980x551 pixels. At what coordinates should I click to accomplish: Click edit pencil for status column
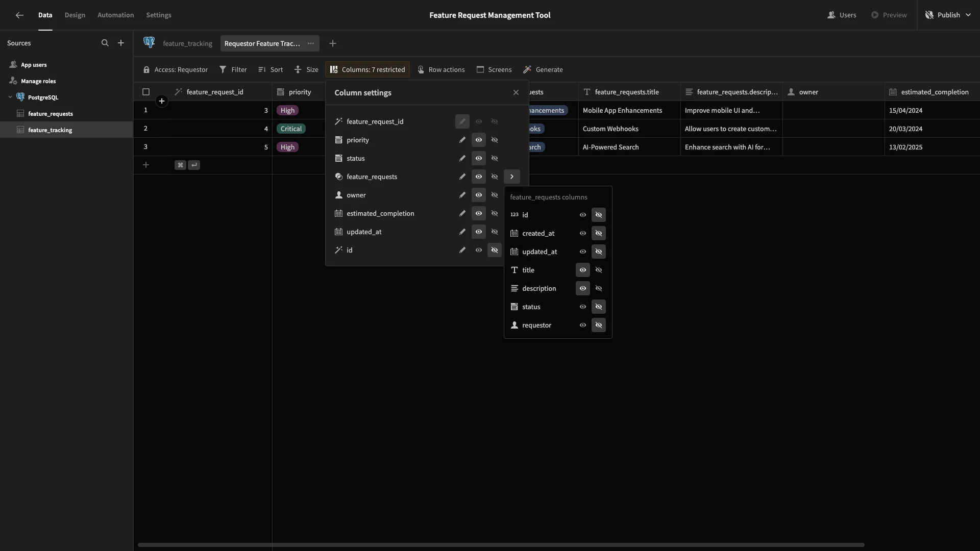pos(462,158)
